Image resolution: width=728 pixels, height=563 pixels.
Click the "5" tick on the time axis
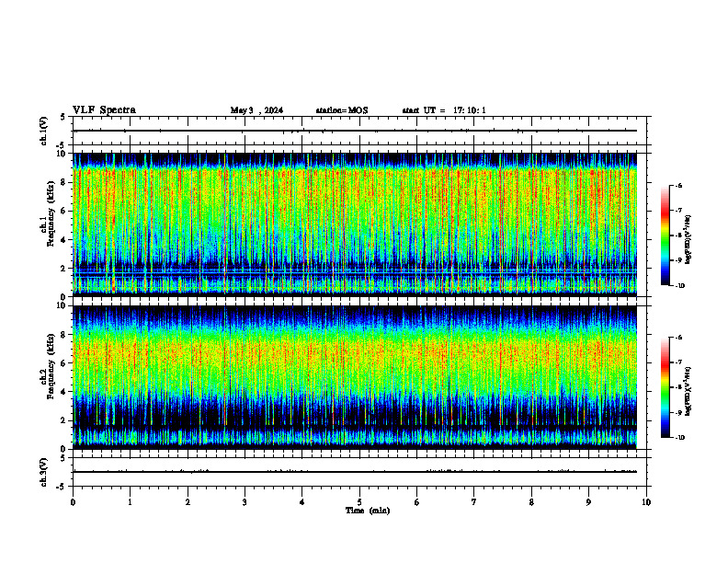pyautogui.click(x=359, y=502)
